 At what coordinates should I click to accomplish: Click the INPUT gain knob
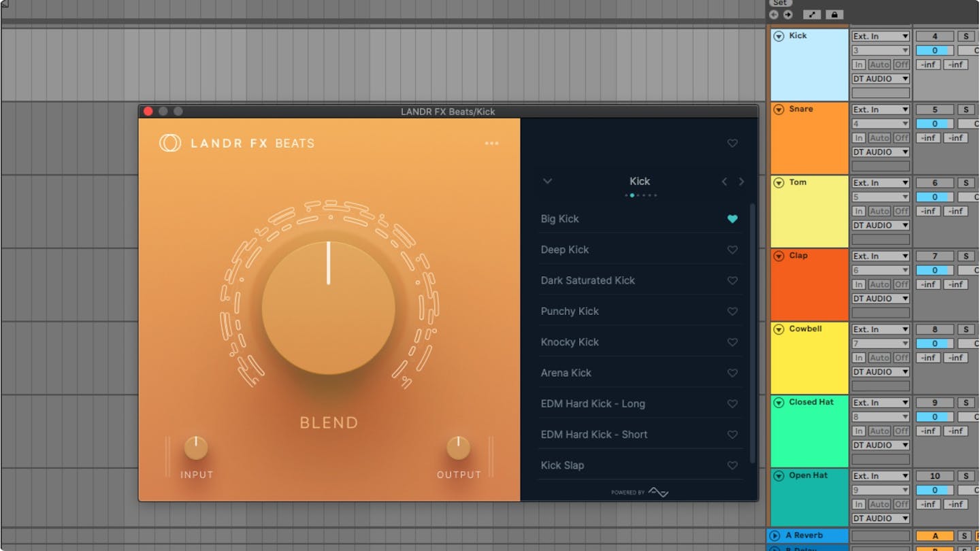tap(196, 448)
